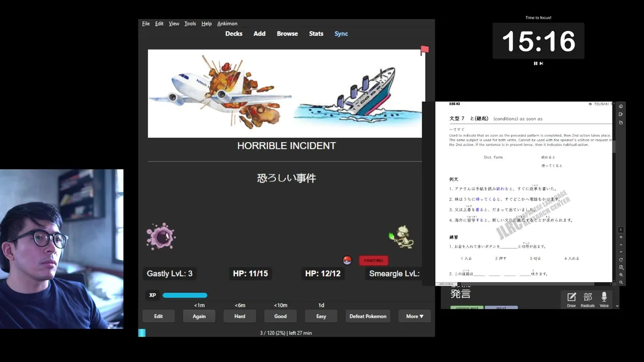The image size is (644, 362).
Task: Open the Stats screen
Action: pyautogui.click(x=316, y=34)
